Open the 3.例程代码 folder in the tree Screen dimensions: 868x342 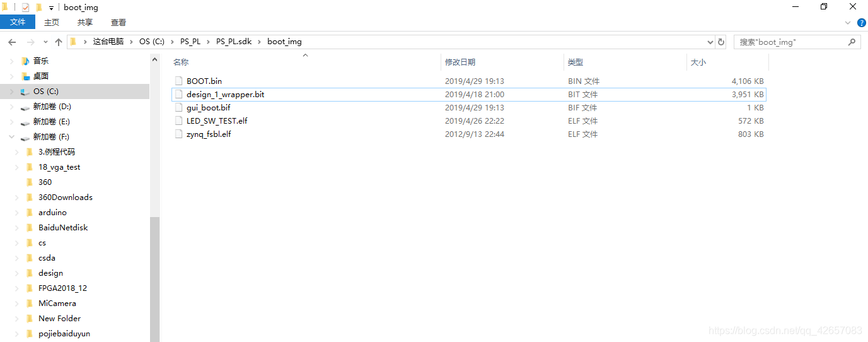57,152
